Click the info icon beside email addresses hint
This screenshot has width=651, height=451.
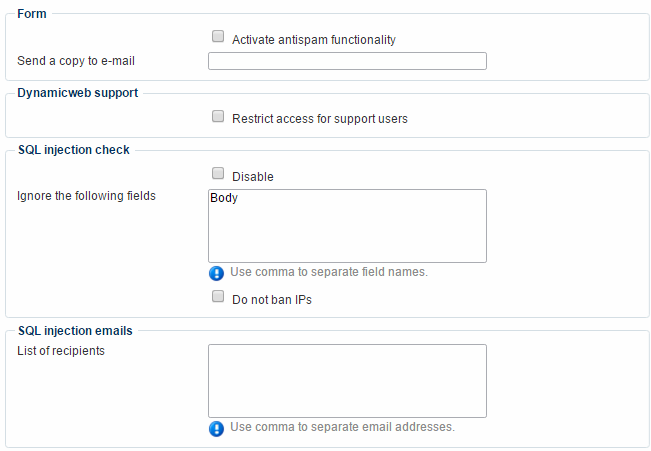216,428
